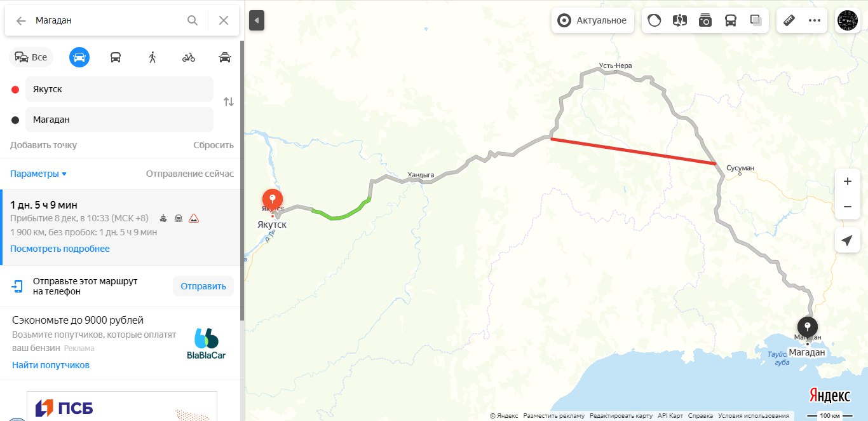Viewport: 868px width, 421px height.
Task: Choose the bicycle route mode icon
Action: [x=189, y=57]
